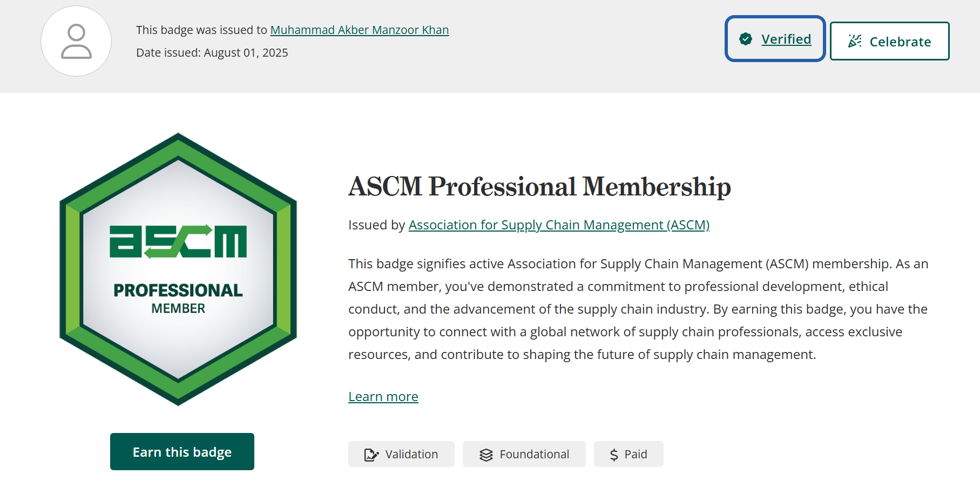This screenshot has height=481, width=980.
Task: Click the profile avatar placeholder icon
Action: tap(76, 41)
